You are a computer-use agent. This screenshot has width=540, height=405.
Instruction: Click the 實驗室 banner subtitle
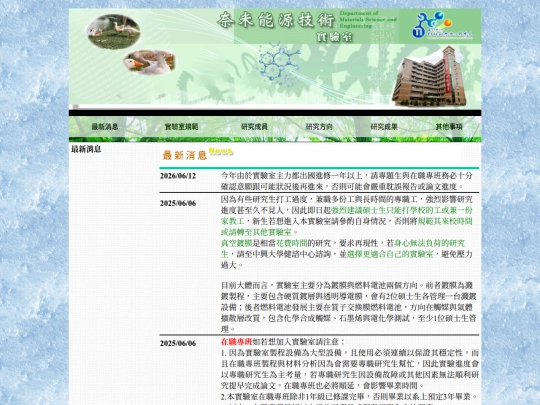click(x=334, y=37)
